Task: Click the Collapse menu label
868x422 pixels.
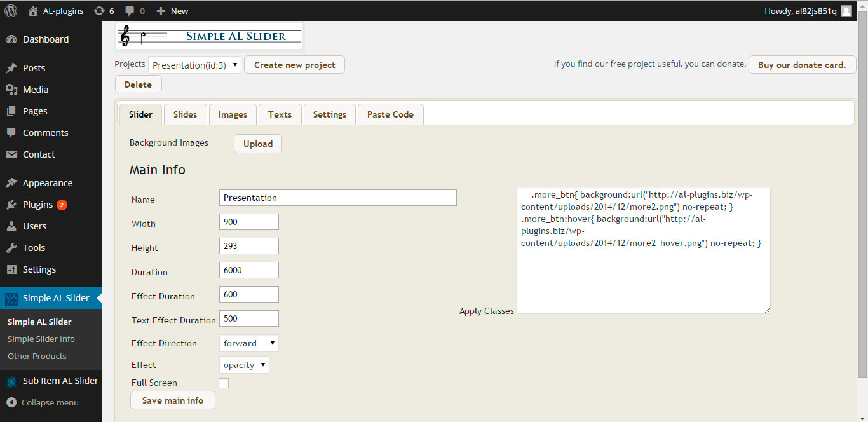Action: (50, 402)
